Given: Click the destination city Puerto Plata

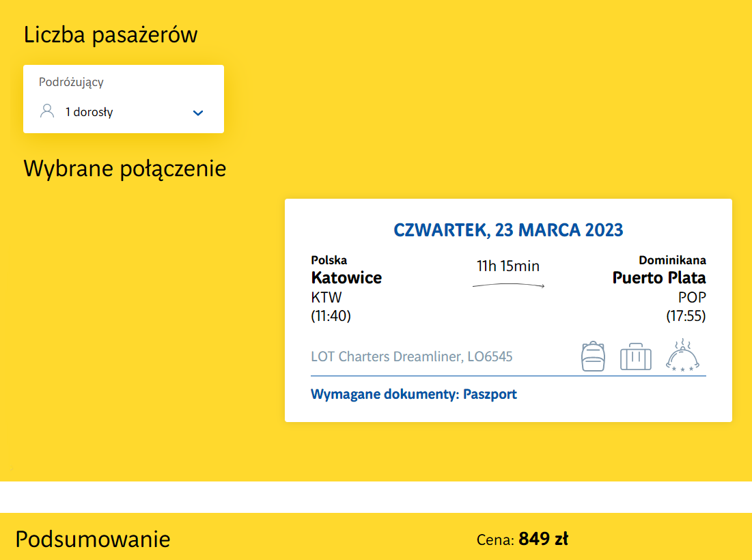Looking at the screenshot, I should pos(658,278).
